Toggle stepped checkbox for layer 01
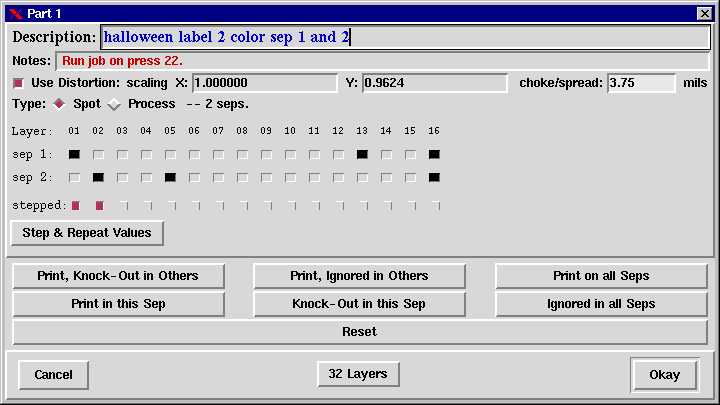Viewport: 720px width, 405px height. pyautogui.click(x=75, y=205)
